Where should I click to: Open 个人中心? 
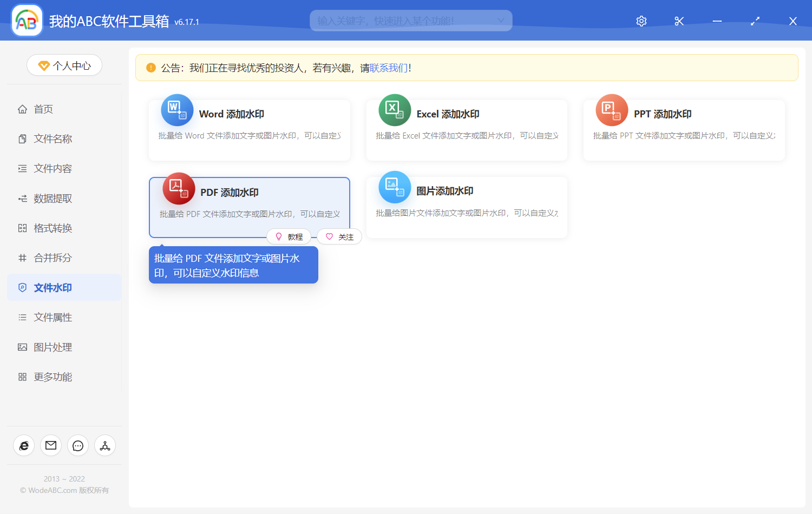(64, 65)
